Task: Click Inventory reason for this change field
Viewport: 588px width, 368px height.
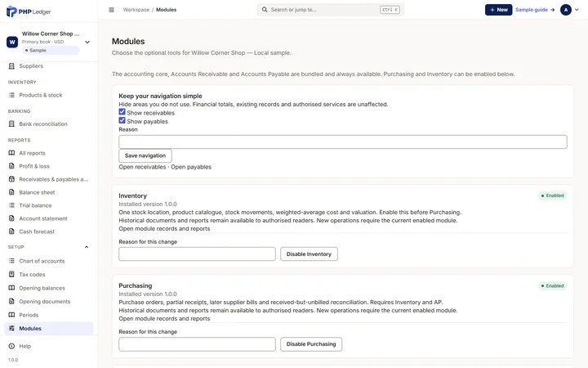Action: [x=198, y=254]
